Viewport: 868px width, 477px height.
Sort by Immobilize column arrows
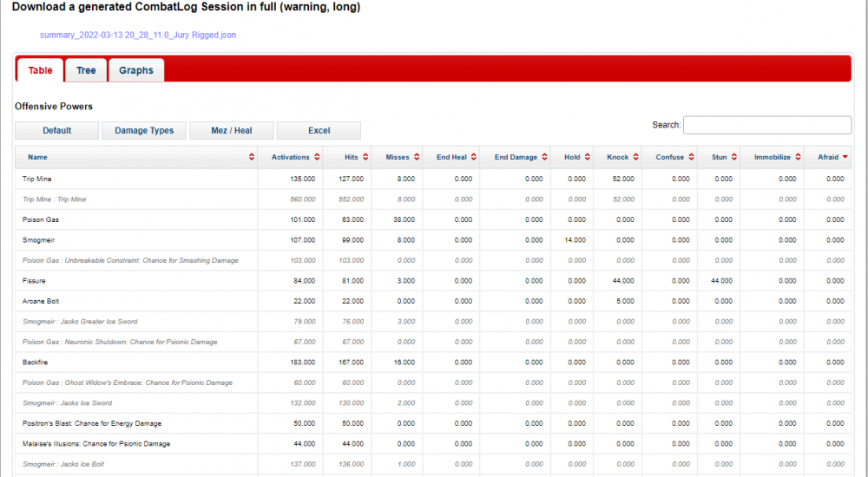point(798,157)
